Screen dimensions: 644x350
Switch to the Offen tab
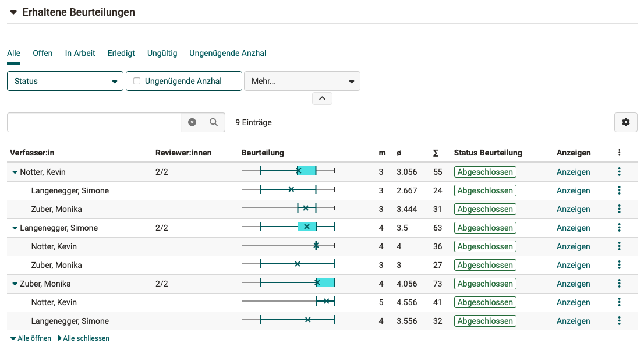43,53
